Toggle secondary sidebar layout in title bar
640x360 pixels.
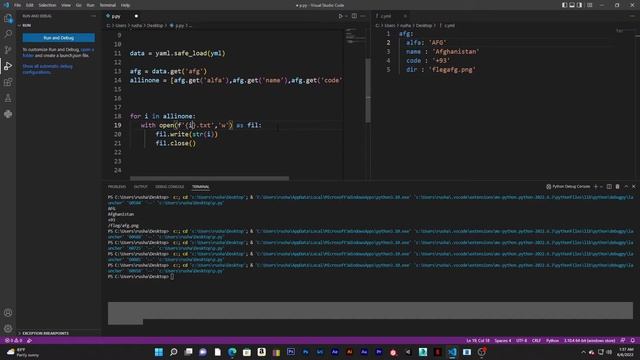[580, 5]
